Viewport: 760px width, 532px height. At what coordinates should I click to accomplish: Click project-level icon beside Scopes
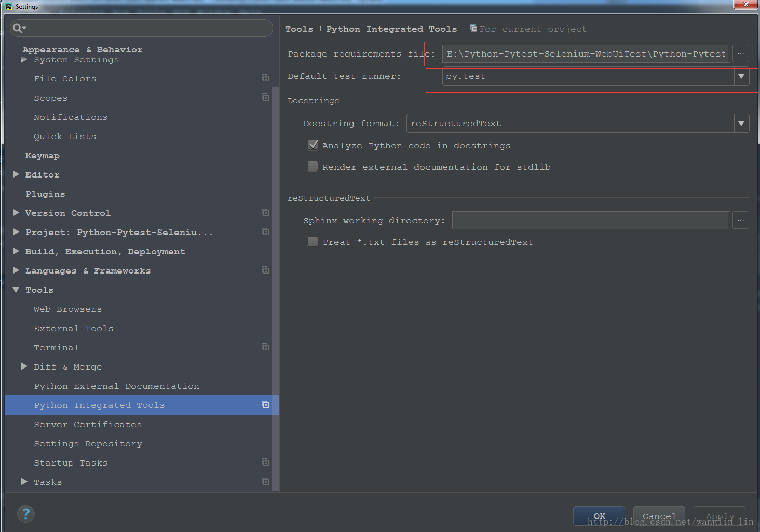coord(265,97)
